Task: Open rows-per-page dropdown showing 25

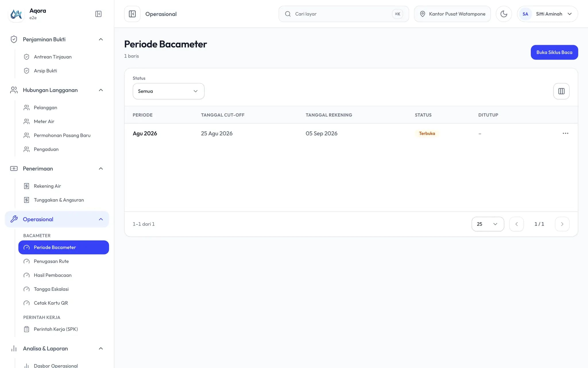Action: [488, 224]
